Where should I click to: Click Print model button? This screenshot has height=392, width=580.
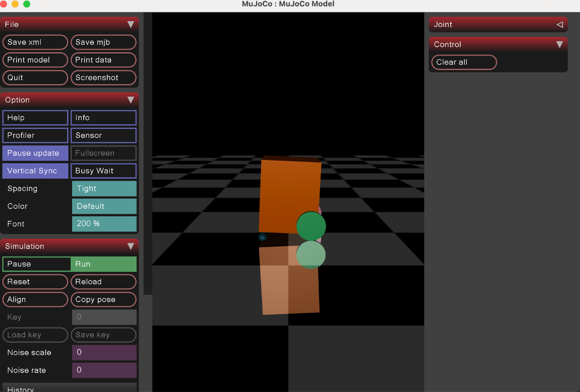point(35,60)
